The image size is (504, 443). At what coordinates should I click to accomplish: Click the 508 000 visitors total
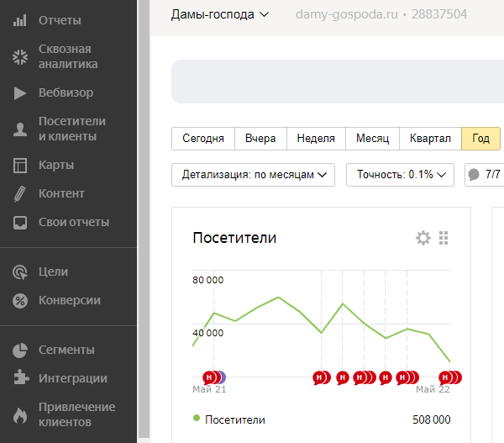(x=432, y=419)
